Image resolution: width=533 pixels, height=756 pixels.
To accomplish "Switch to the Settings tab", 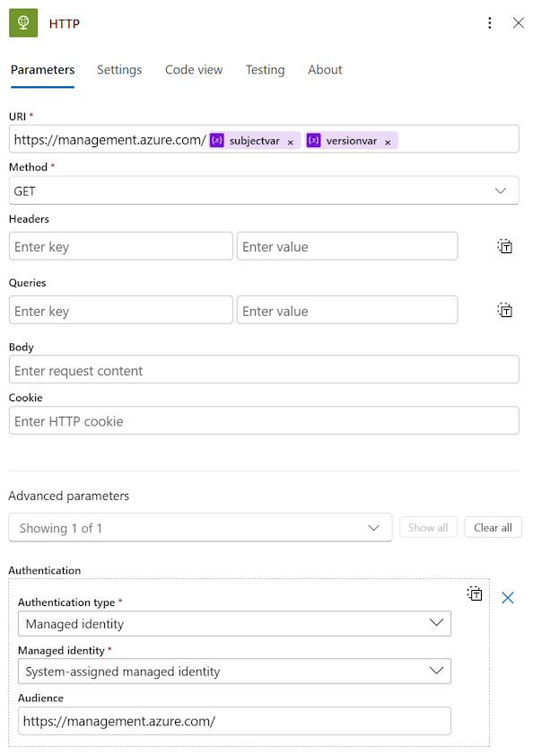I will (x=119, y=69).
